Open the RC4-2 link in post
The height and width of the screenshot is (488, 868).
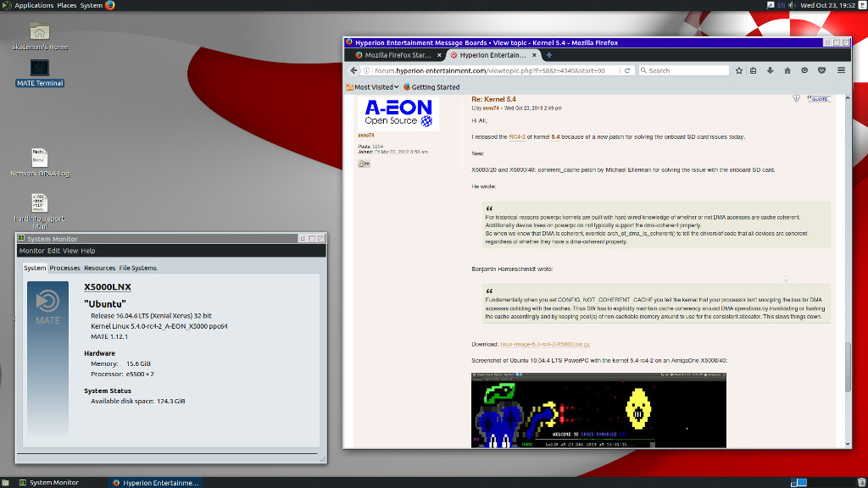(x=517, y=136)
